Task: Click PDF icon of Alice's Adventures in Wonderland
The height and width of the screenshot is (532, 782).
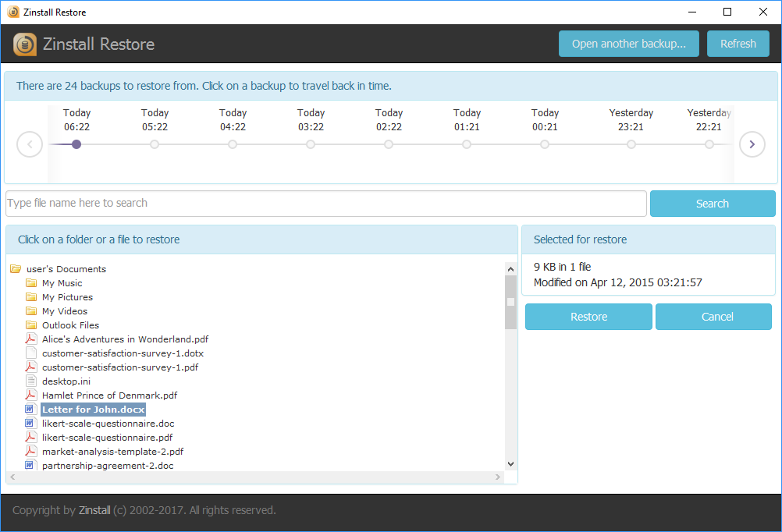Action: [31, 339]
